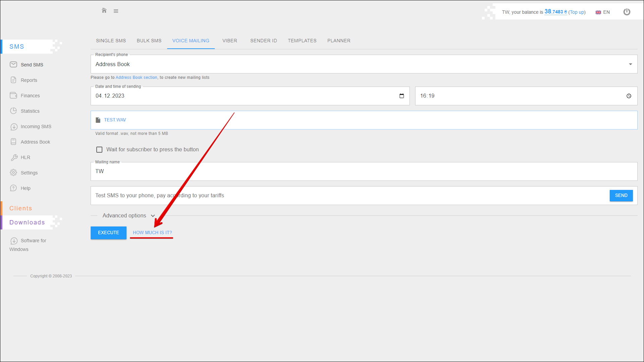Open the calendar date picker icon

[401, 96]
